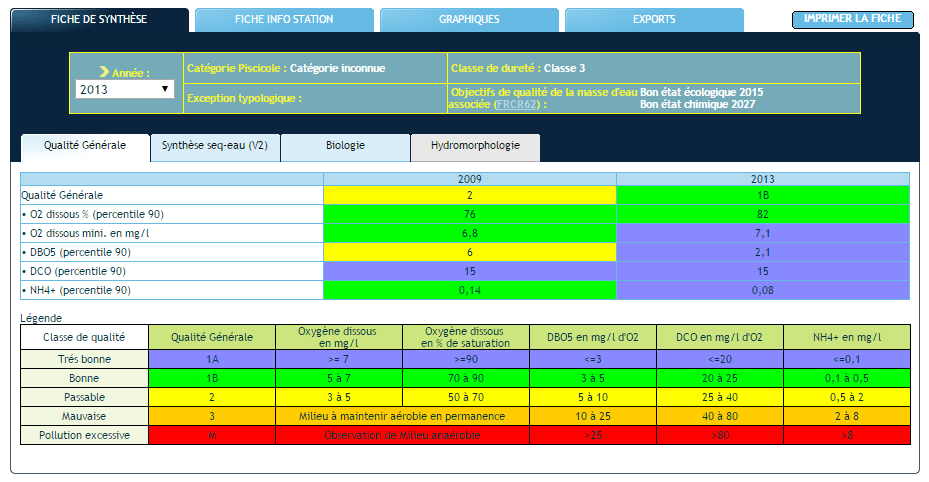Click the 2013 column header

click(762, 179)
